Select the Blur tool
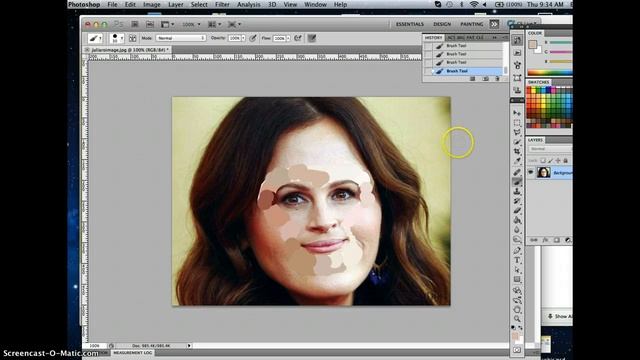Viewport: 640px width, 360px height. click(x=517, y=230)
